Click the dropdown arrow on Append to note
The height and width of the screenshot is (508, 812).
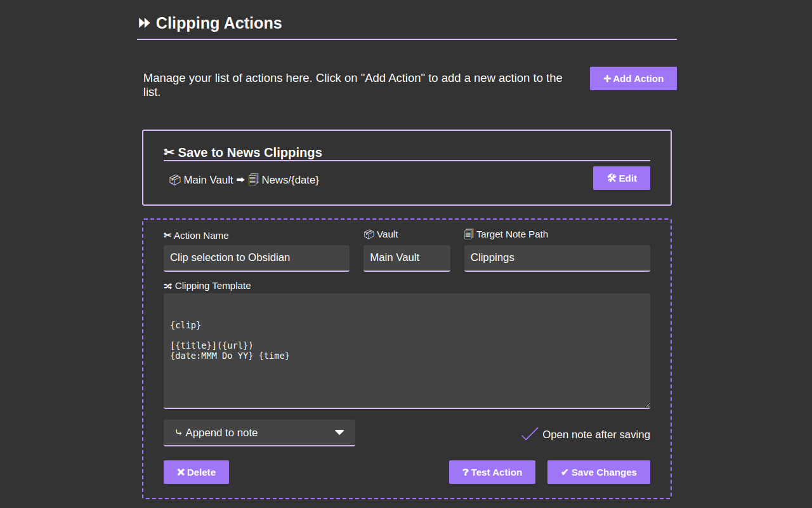pyautogui.click(x=339, y=433)
